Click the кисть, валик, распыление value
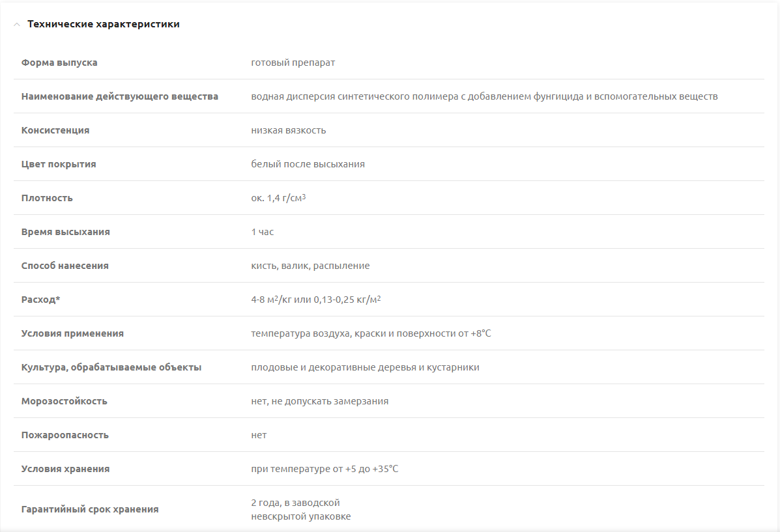 [310, 266]
